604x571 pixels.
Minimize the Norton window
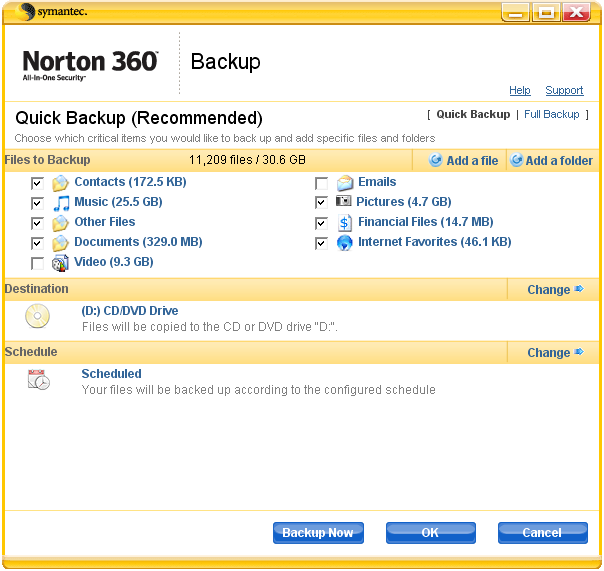(515, 12)
